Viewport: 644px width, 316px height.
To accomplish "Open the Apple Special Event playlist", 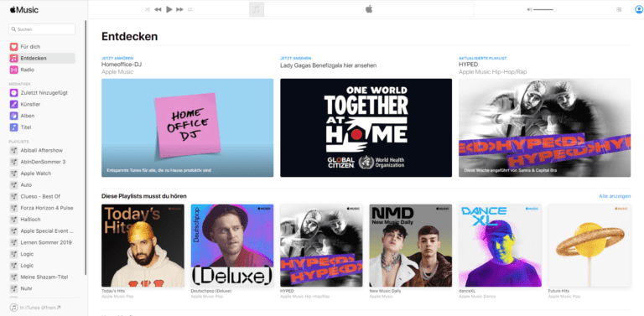I will 42,231.
